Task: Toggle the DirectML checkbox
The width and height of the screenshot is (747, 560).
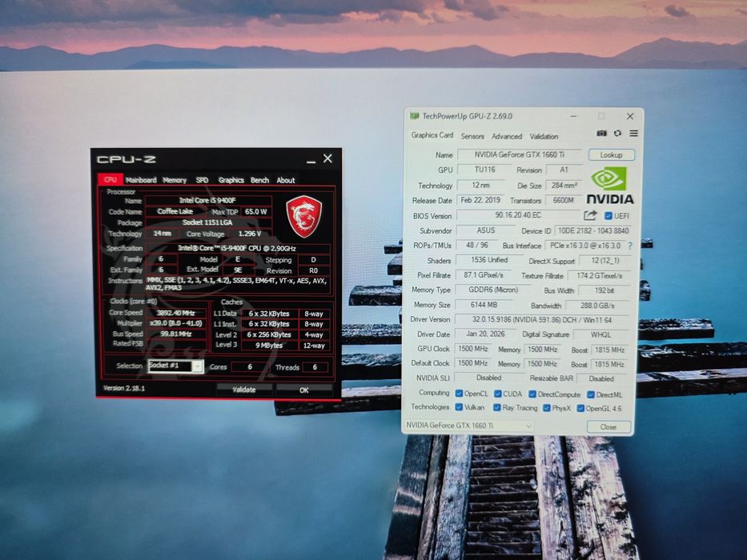Action: pos(591,394)
